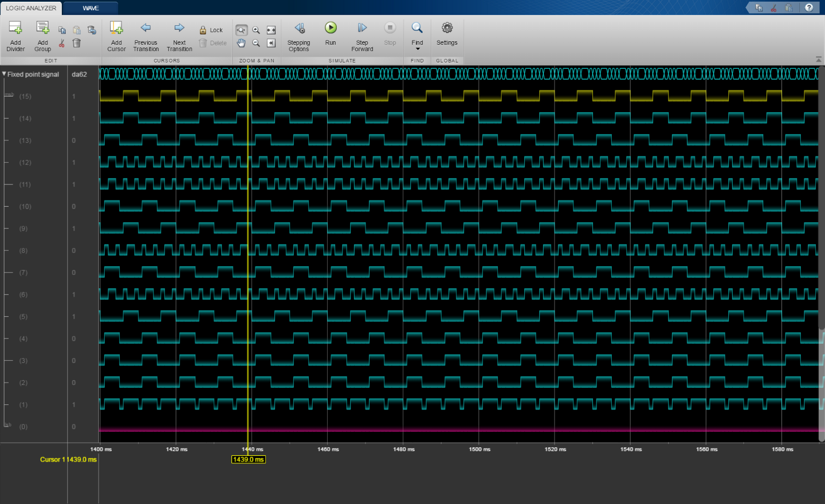Step Forward in the simulation

pos(362,28)
